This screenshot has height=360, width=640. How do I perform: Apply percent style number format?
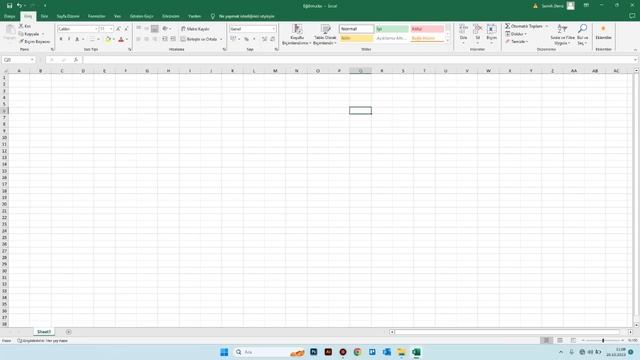pos(247,39)
